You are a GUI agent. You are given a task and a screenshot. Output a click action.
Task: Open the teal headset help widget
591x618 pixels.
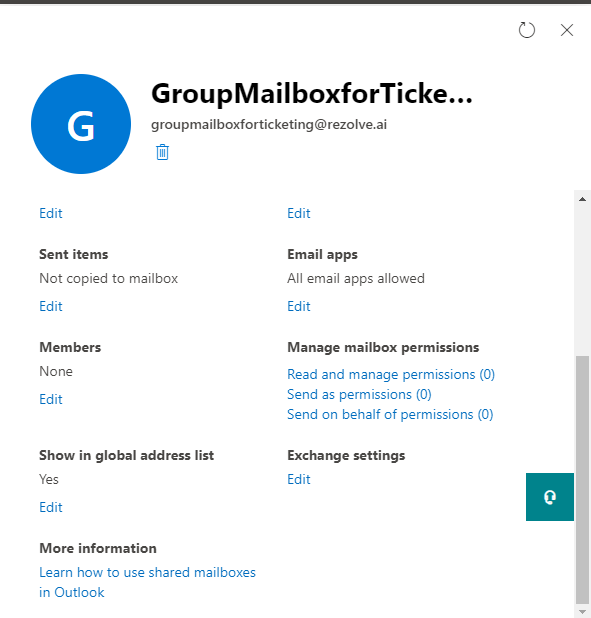[550, 497]
